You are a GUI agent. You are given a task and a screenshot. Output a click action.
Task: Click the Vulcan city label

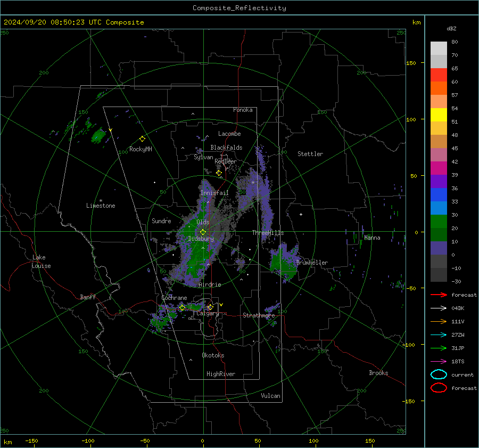tap(271, 396)
